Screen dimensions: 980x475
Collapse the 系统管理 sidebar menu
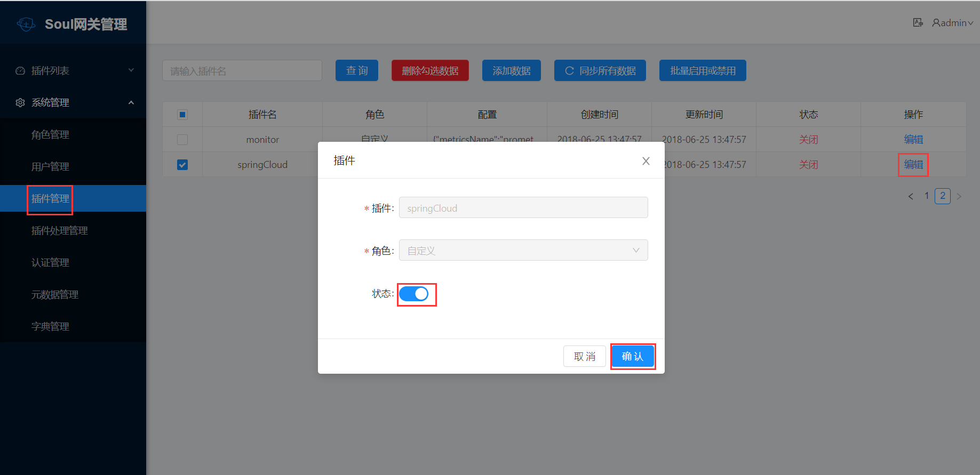click(73, 102)
